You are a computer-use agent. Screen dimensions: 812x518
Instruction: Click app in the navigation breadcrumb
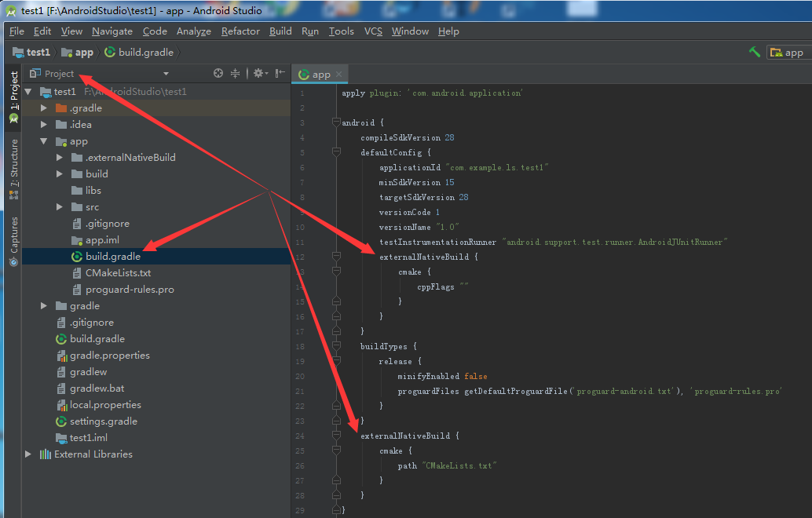(77, 53)
